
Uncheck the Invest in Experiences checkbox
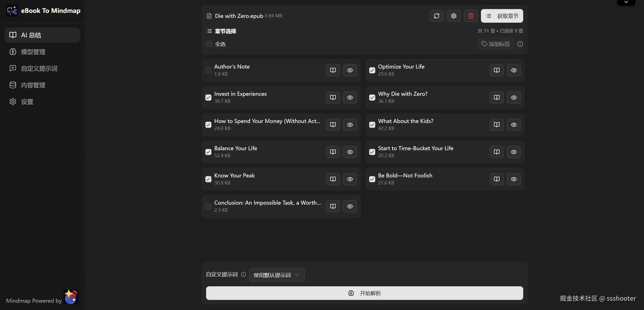[208, 98]
